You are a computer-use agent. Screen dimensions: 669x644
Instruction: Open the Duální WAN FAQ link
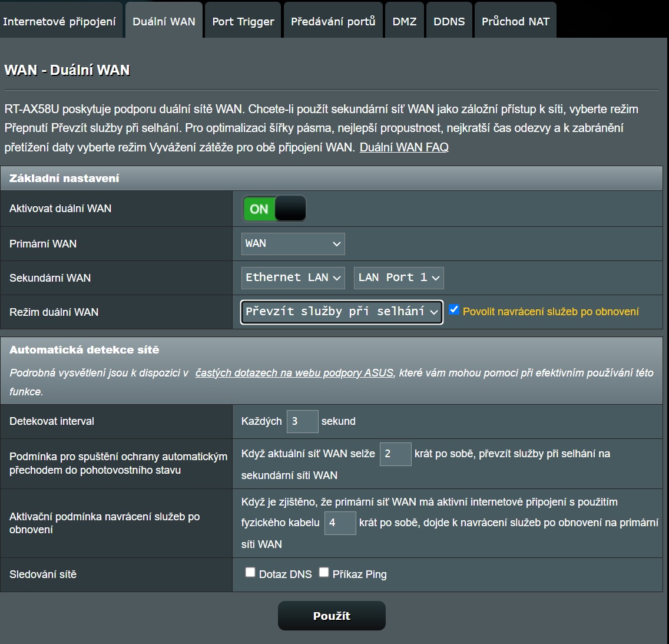[x=404, y=147]
